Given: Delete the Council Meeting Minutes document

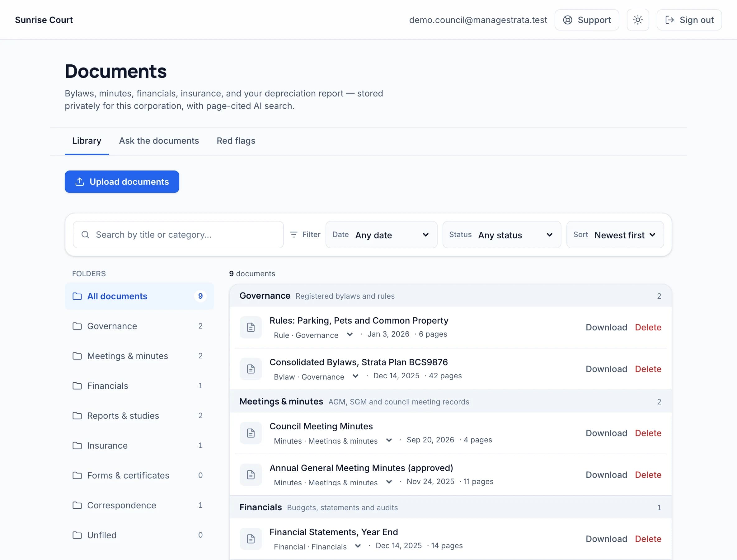Looking at the screenshot, I should tap(648, 433).
